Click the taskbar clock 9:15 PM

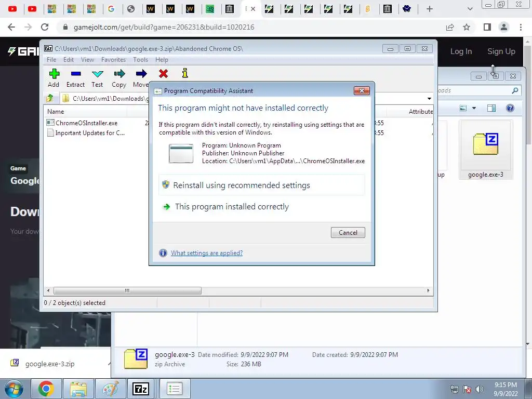(x=506, y=385)
